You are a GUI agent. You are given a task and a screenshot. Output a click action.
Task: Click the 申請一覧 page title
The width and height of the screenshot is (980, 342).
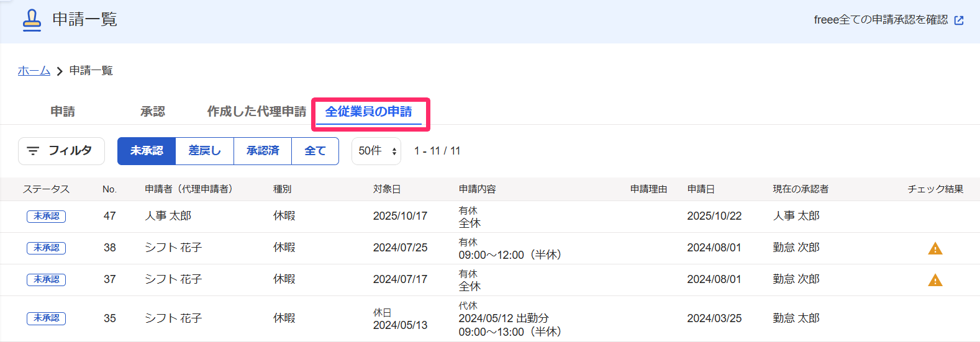click(x=84, y=20)
